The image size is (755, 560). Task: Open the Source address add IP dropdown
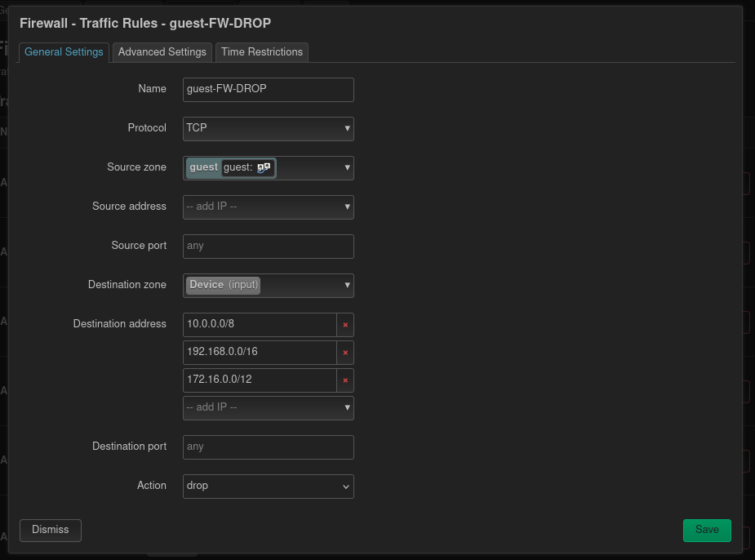347,207
